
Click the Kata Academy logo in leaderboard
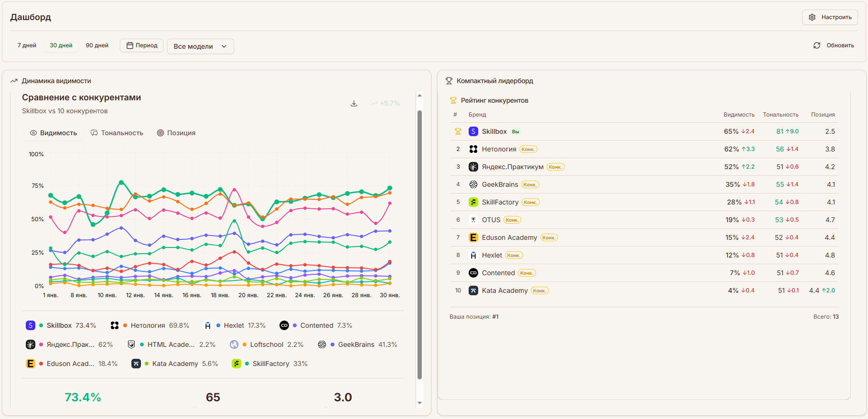coord(473,290)
